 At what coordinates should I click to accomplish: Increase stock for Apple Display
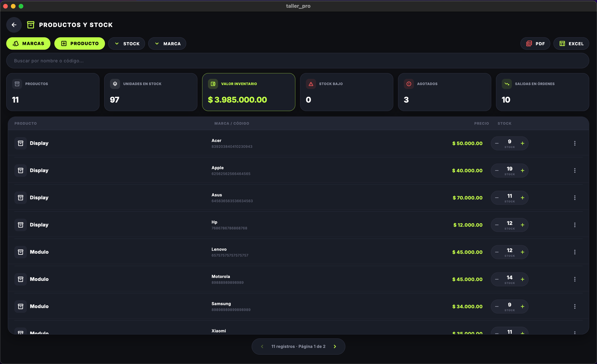(x=522, y=171)
